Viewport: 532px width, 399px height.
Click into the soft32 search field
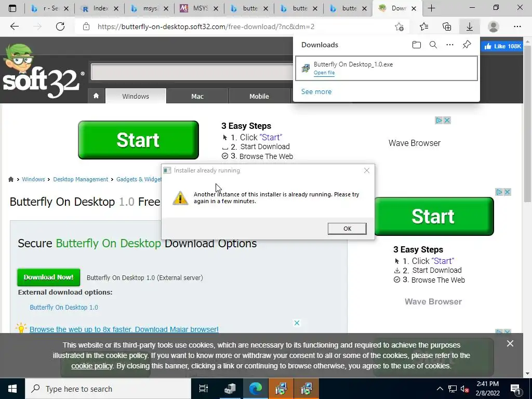192,72
